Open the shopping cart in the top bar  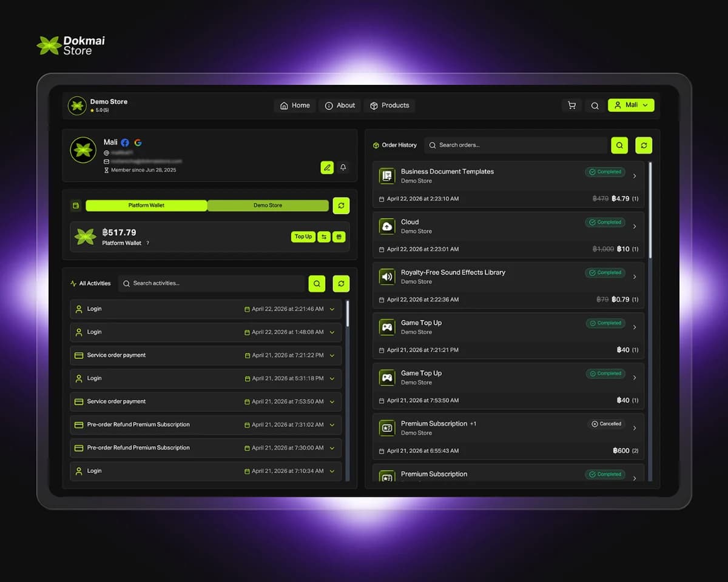[571, 105]
